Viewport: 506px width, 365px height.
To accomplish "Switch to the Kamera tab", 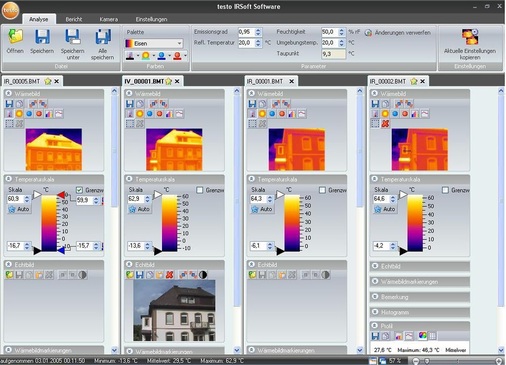I will tap(109, 19).
